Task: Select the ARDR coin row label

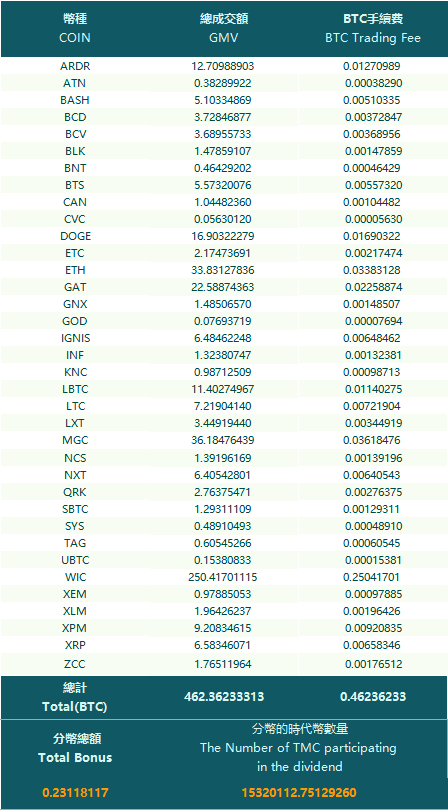Action: click(x=75, y=66)
